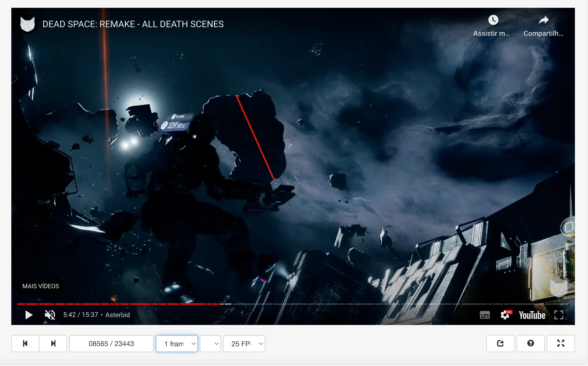Toggle subtitles/closed captions button
The image size is (588, 366).
coord(485,315)
